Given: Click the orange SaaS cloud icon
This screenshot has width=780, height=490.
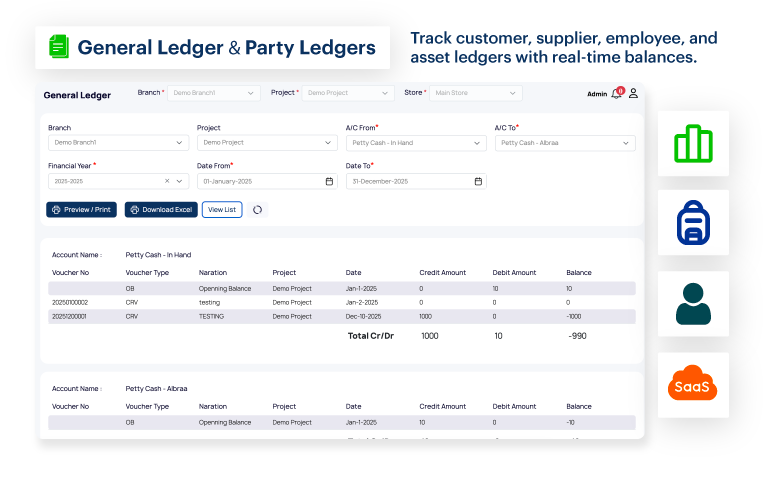Looking at the screenshot, I should [x=692, y=383].
